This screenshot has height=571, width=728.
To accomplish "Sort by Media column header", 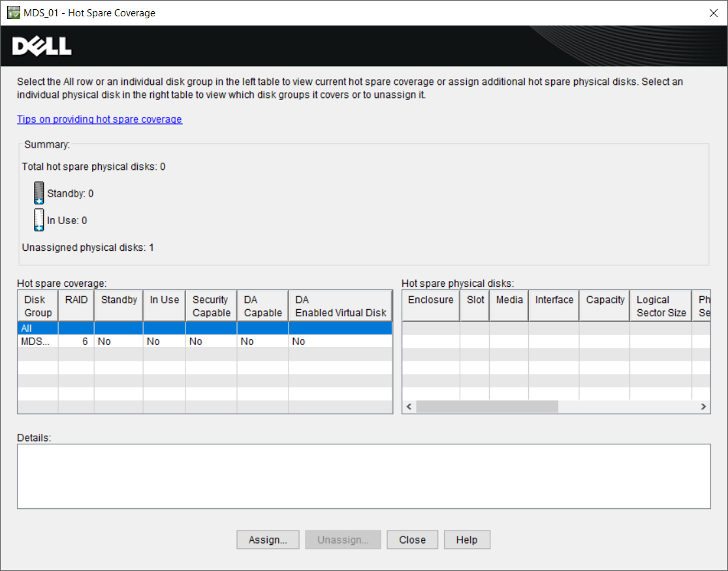I will click(509, 306).
